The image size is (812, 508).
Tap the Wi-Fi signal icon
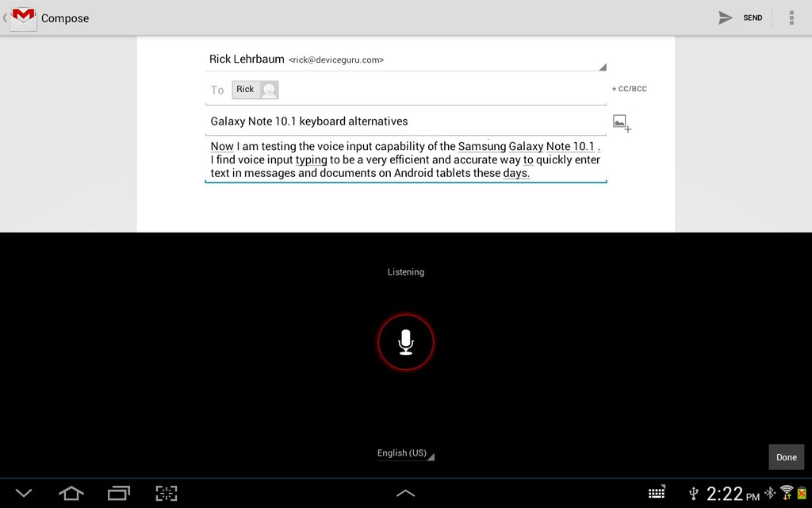(x=787, y=492)
